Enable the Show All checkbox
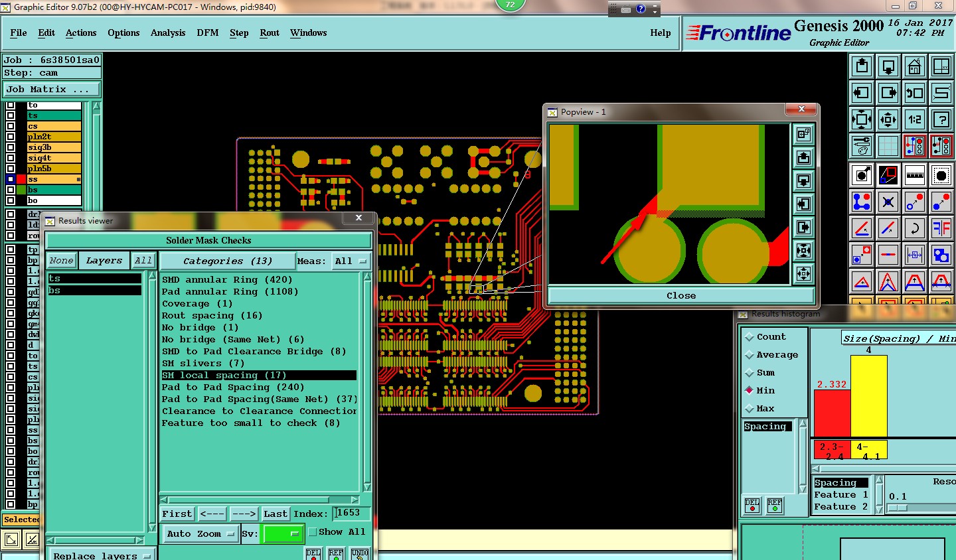 click(x=313, y=532)
